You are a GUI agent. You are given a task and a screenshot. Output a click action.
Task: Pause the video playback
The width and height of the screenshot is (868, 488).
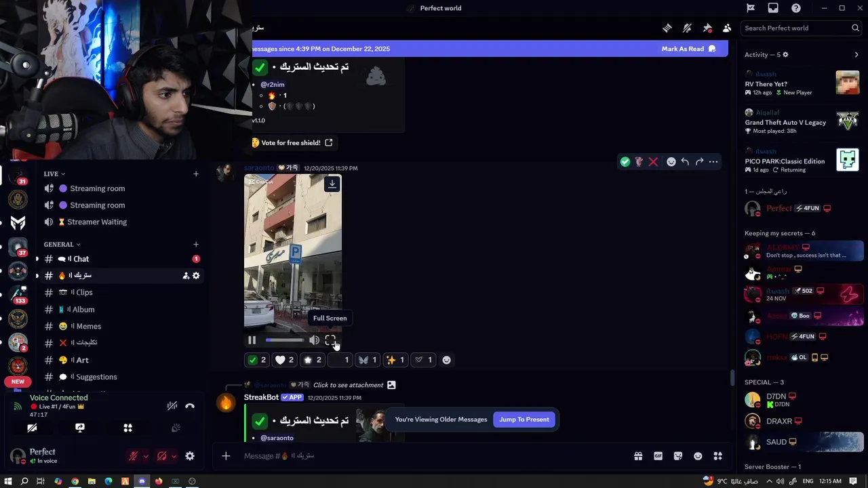(252, 340)
